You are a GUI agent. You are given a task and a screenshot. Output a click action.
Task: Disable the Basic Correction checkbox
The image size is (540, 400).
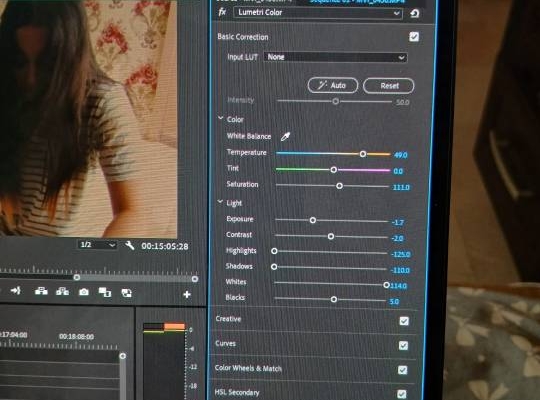coord(414,37)
